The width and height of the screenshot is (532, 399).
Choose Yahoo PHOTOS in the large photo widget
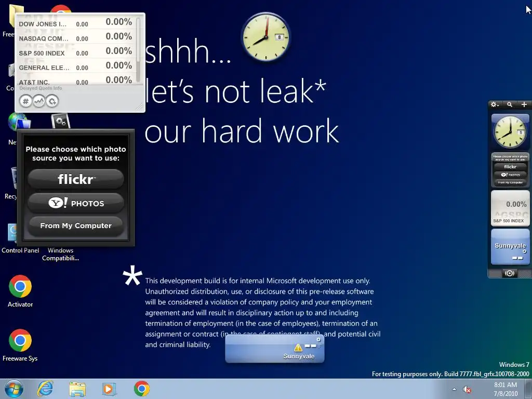[x=76, y=203]
